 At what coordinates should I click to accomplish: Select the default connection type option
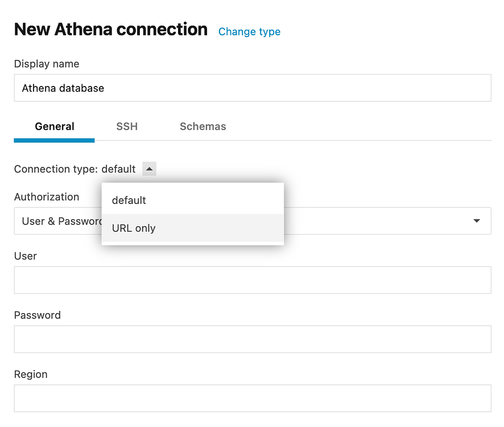(x=192, y=200)
